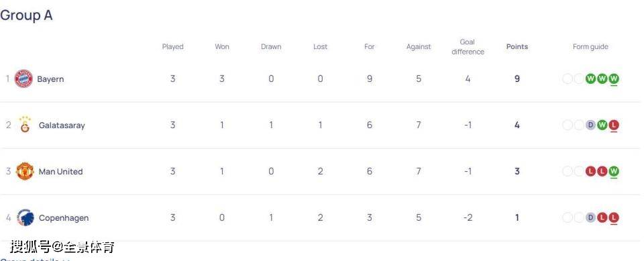Image resolution: width=644 pixels, height=261 pixels.
Task: Click the Group A heading
Action: pos(26,15)
